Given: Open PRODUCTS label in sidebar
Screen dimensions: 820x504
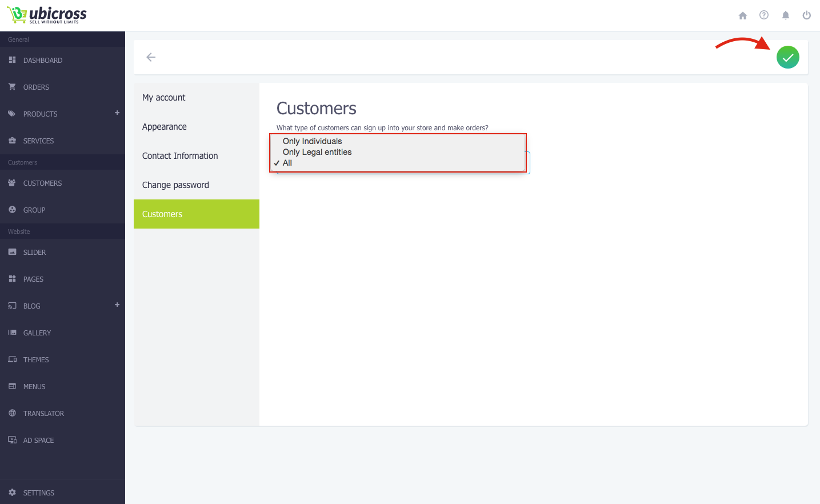Looking at the screenshot, I should click(40, 114).
